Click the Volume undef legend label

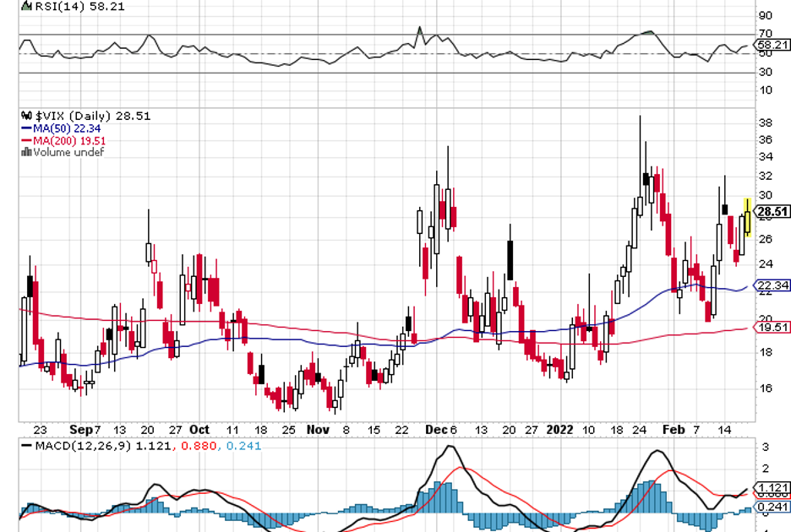pos(68,152)
